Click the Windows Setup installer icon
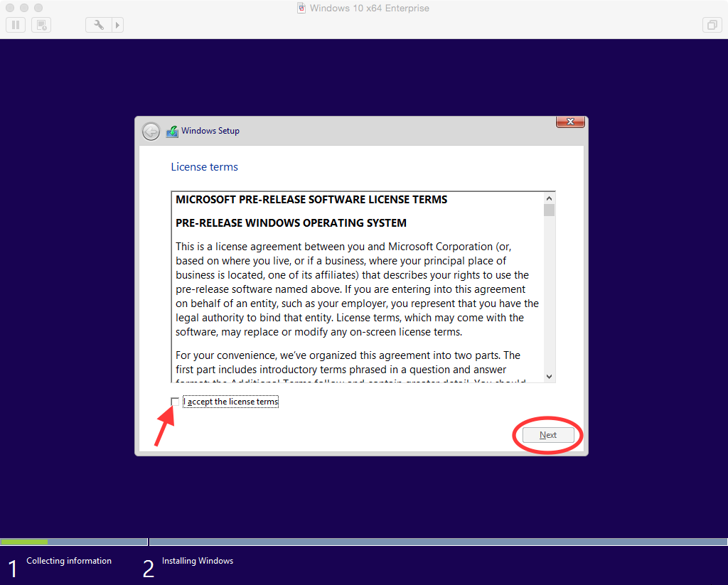 172,132
